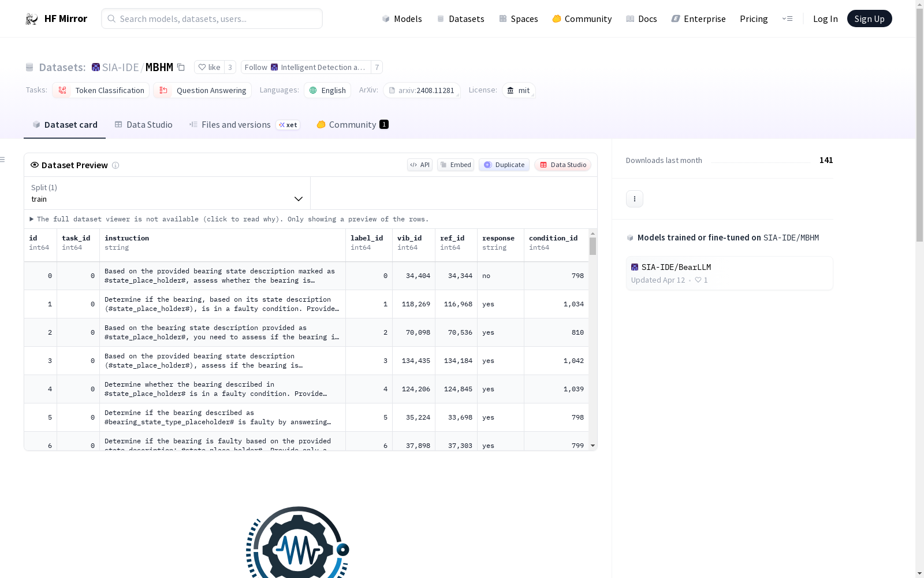Click the HF Mirror logo icon
This screenshot has height=578, width=924.
[x=32, y=19]
